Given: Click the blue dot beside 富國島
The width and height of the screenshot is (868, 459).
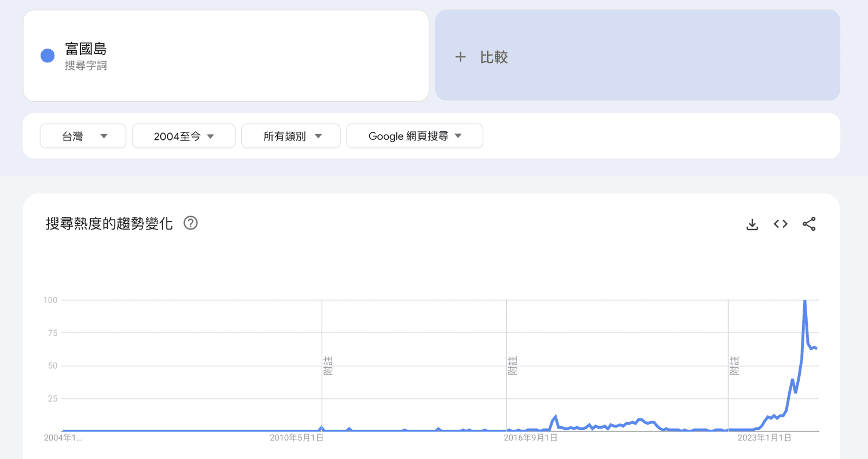Looking at the screenshot, I should (47, 56).
